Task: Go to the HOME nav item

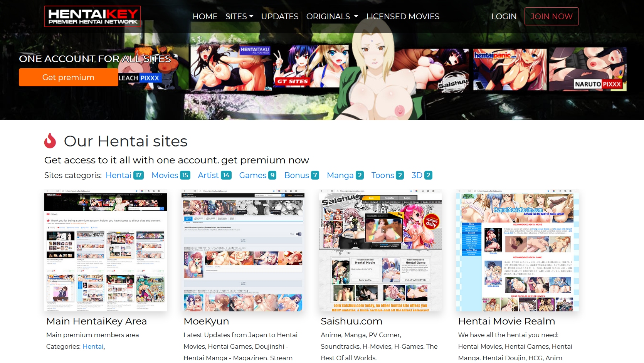Action: 205,17
